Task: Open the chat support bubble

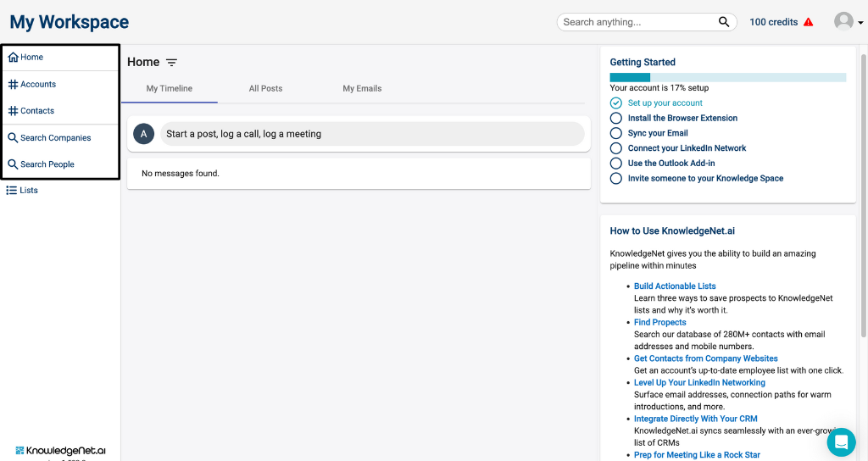Action: (842, 442)
